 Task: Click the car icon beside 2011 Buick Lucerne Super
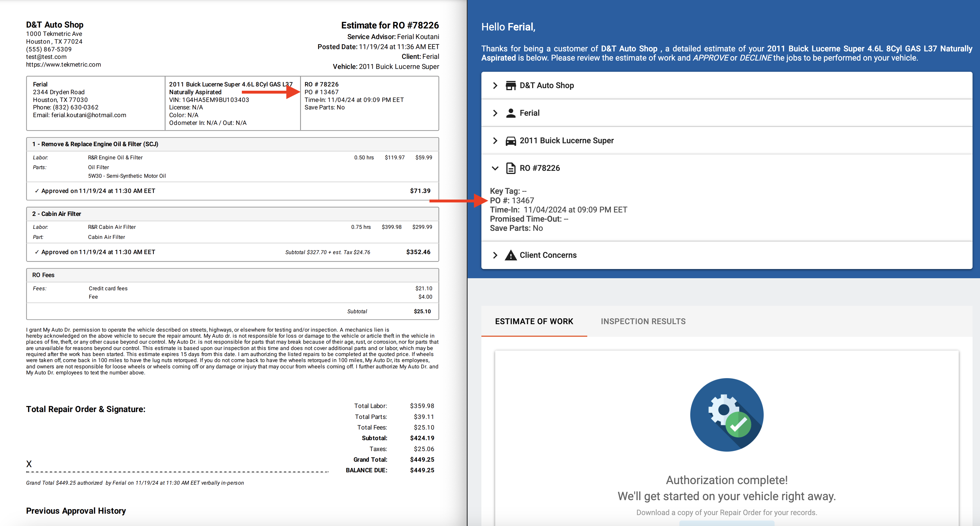(x=511, y=141)
